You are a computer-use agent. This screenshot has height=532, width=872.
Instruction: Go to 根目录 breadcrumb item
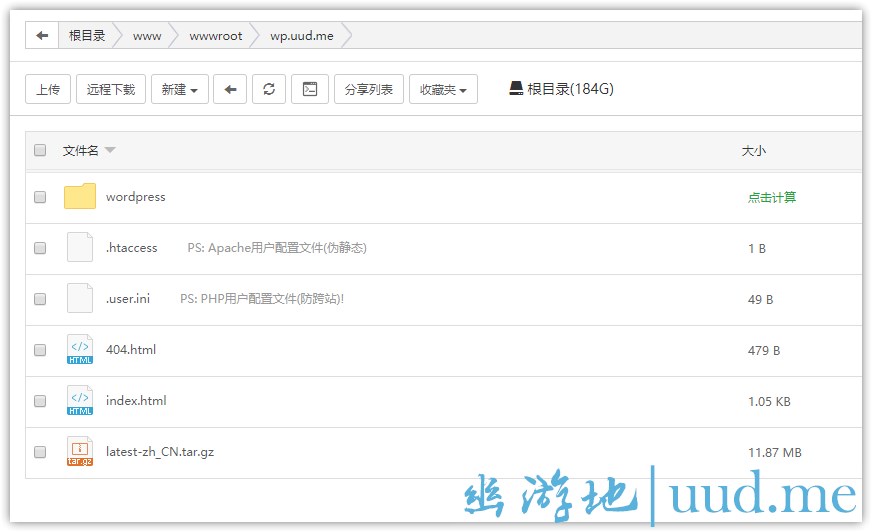87,36
